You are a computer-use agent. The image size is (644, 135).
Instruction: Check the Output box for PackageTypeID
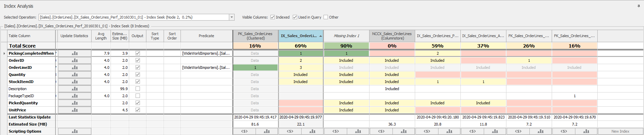(x=138, y=96)
